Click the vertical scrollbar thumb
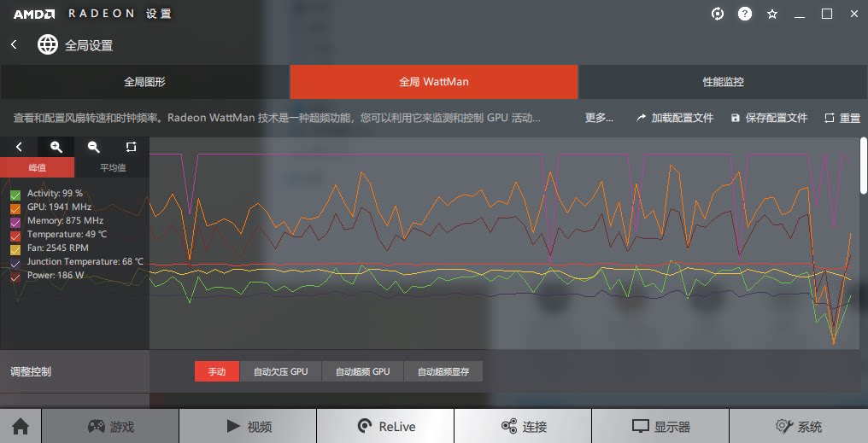The width and height of the screenshot is (868, 443). point(864,166)
